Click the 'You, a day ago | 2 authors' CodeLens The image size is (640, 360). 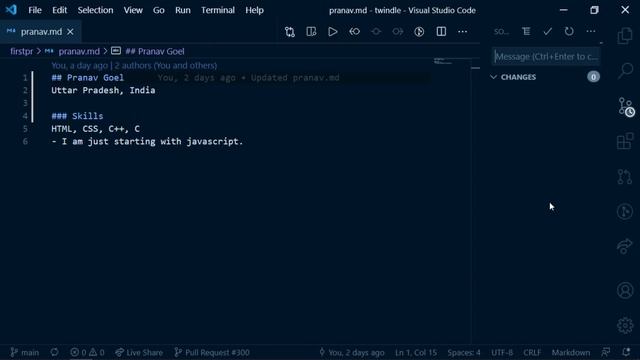[x=134, y=65]
